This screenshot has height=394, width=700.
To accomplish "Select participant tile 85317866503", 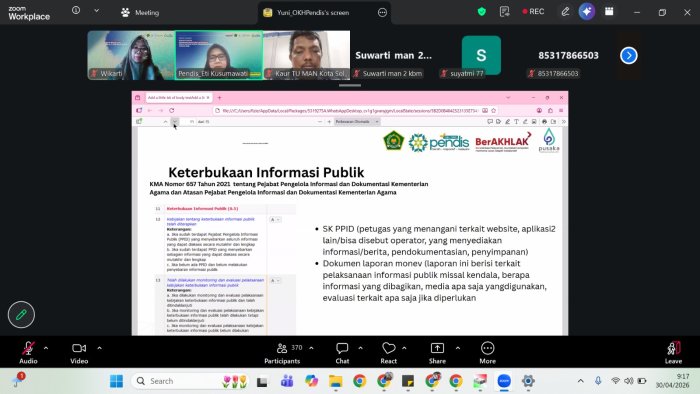I will coord(568,55).
